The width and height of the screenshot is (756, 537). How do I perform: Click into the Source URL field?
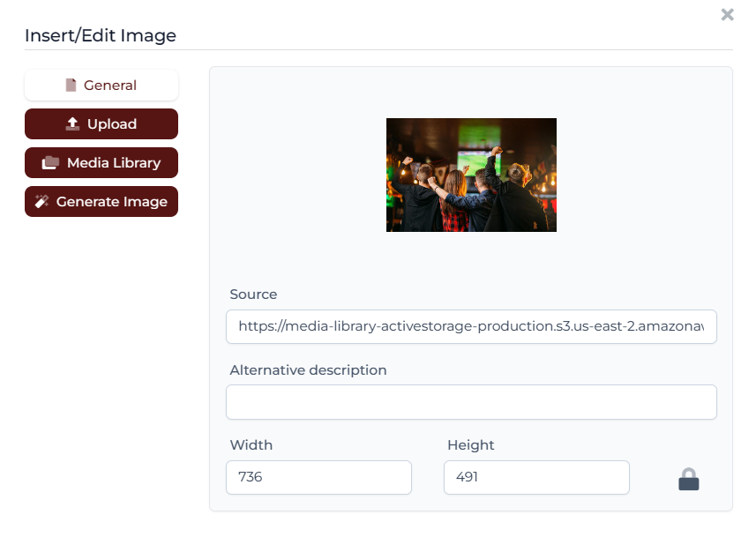pos(471,327)
